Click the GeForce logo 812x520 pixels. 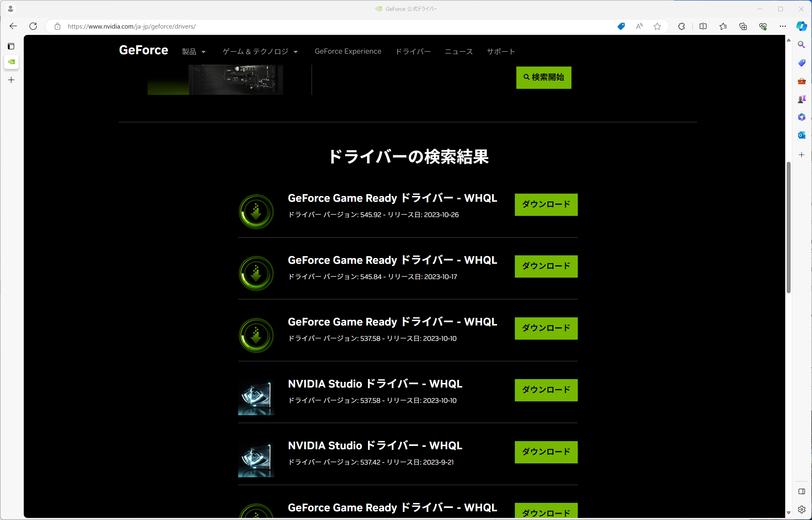[x=144, y=50]
